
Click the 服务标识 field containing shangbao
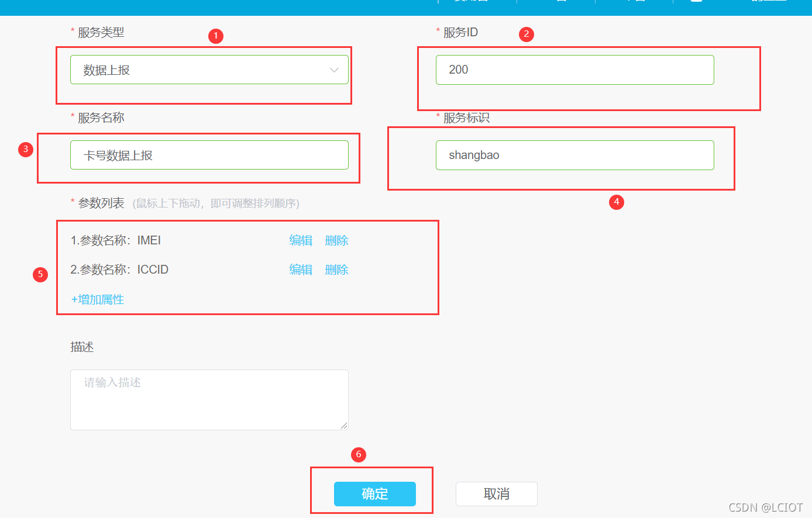[x=574, y=155]
